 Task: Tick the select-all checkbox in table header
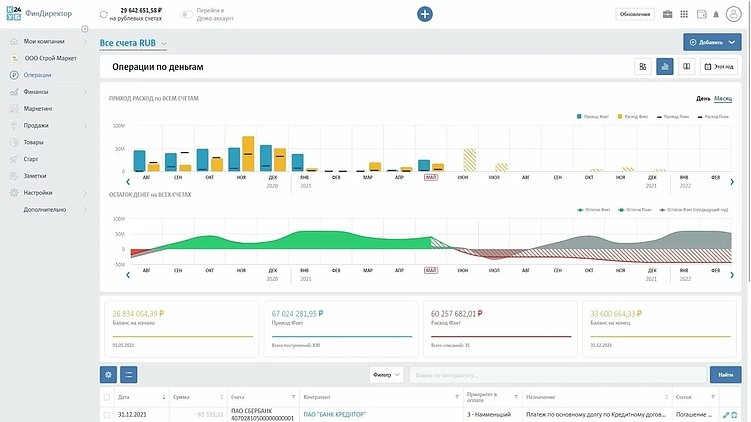click(x=107, y=397)
